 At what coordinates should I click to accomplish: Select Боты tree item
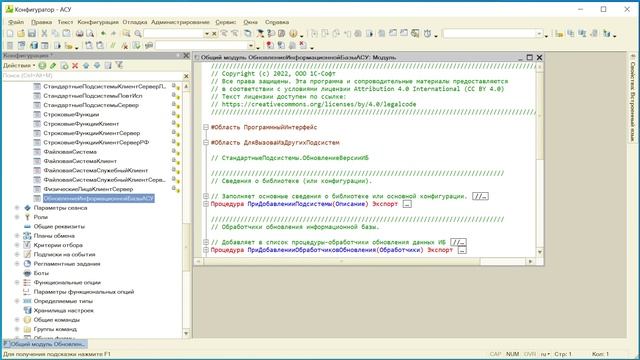(x=41, y=273)
